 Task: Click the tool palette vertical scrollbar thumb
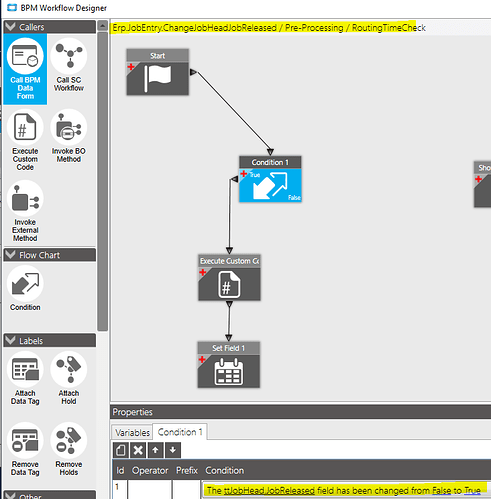click(x=103, y=182)
